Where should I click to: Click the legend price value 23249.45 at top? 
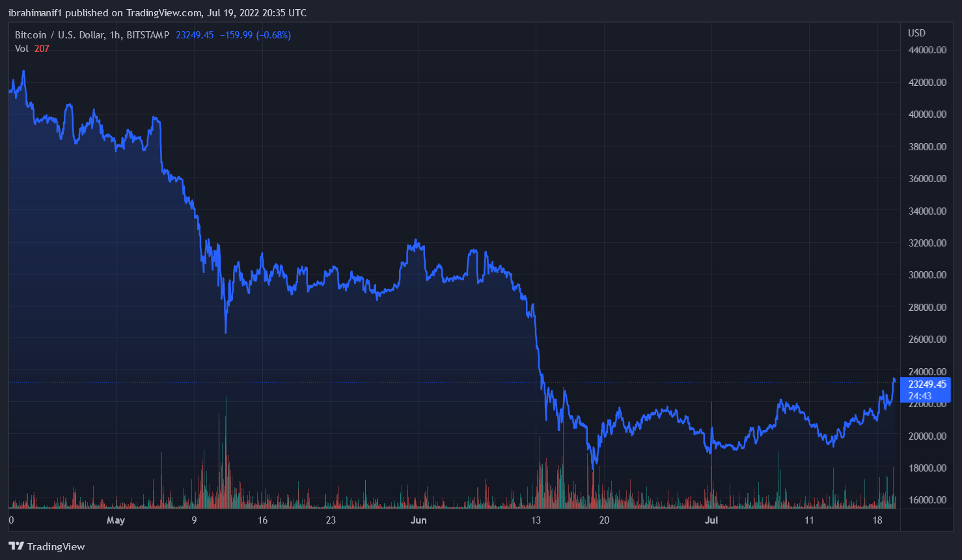[195, 35]
